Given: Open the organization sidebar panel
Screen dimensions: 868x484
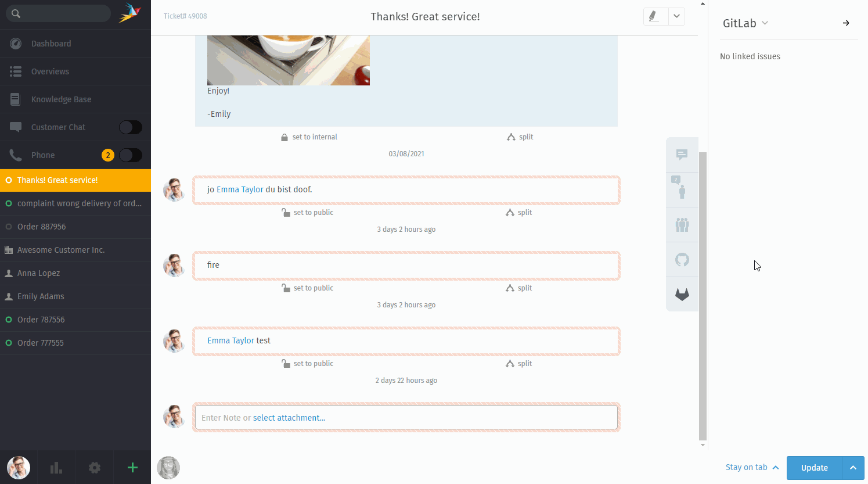Looking at the screenshot, I should (x=682, y=224).
